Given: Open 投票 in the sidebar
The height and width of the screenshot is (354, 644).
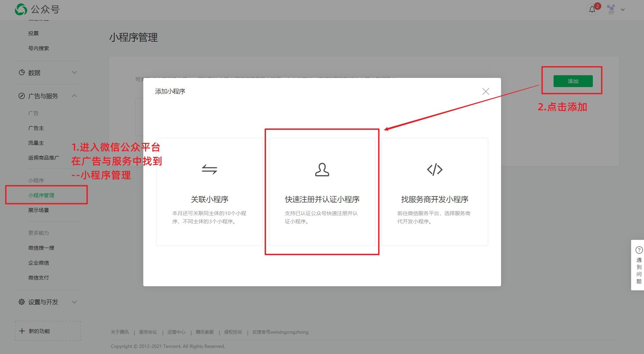Looking at the screenshot, I should click(34, 33).
